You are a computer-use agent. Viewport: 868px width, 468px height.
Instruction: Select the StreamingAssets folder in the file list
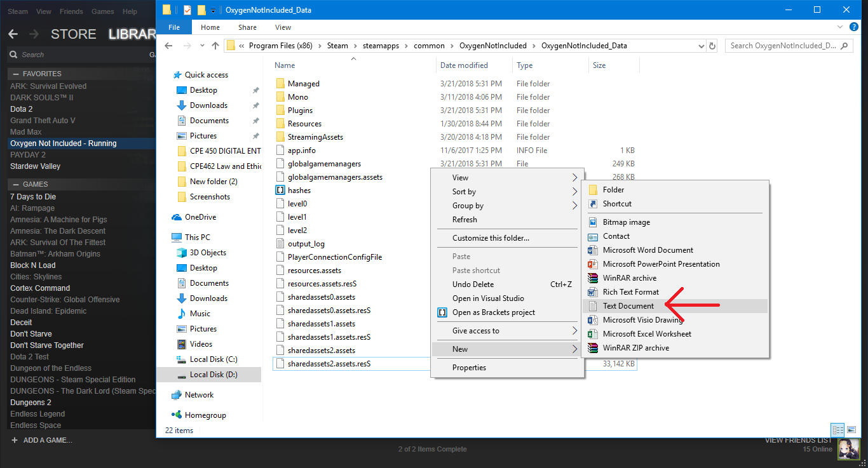pos(315,137)
